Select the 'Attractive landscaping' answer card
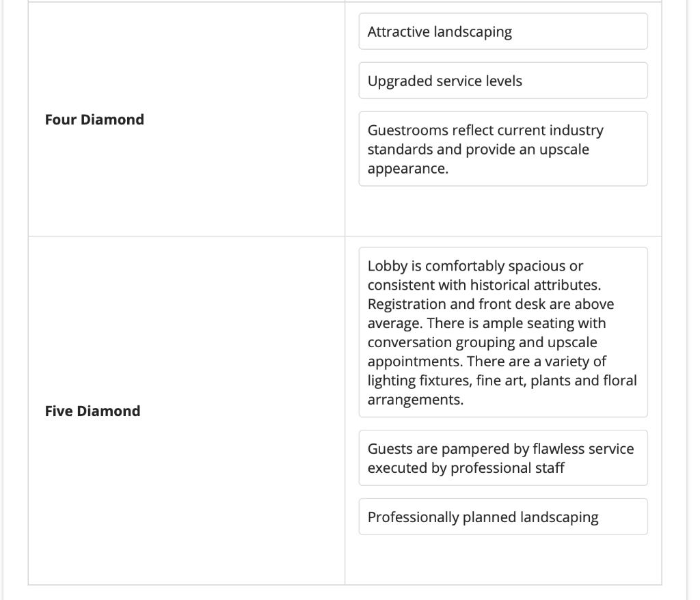The image size is (700, 600). click(502, 31)
